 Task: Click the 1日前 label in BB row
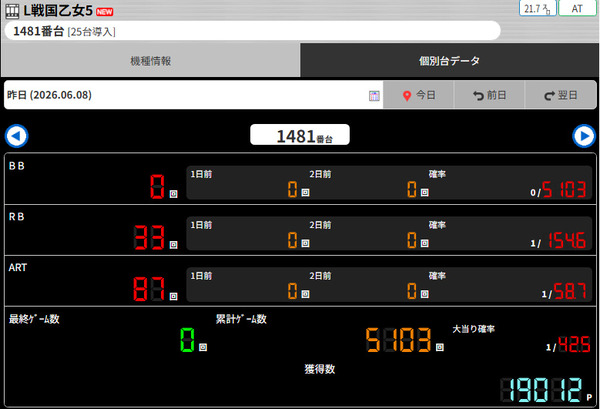point(201,174)
